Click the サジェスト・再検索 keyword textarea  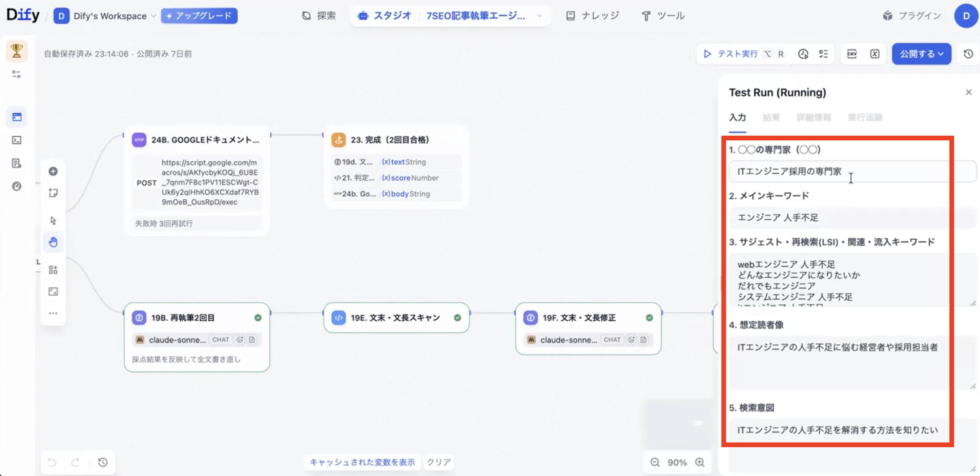(x=852, y=280)
